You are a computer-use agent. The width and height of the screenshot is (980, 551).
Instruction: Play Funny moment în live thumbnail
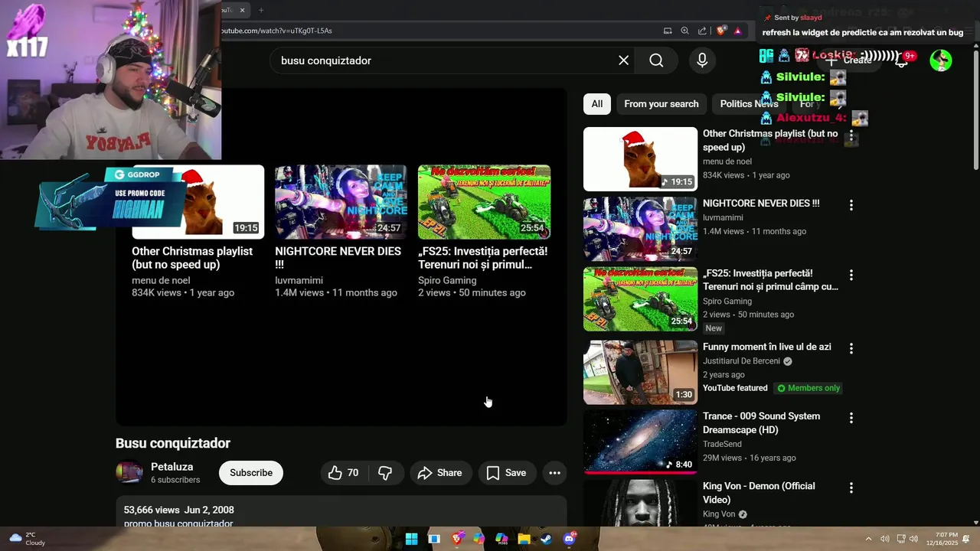tap(640, 373)
